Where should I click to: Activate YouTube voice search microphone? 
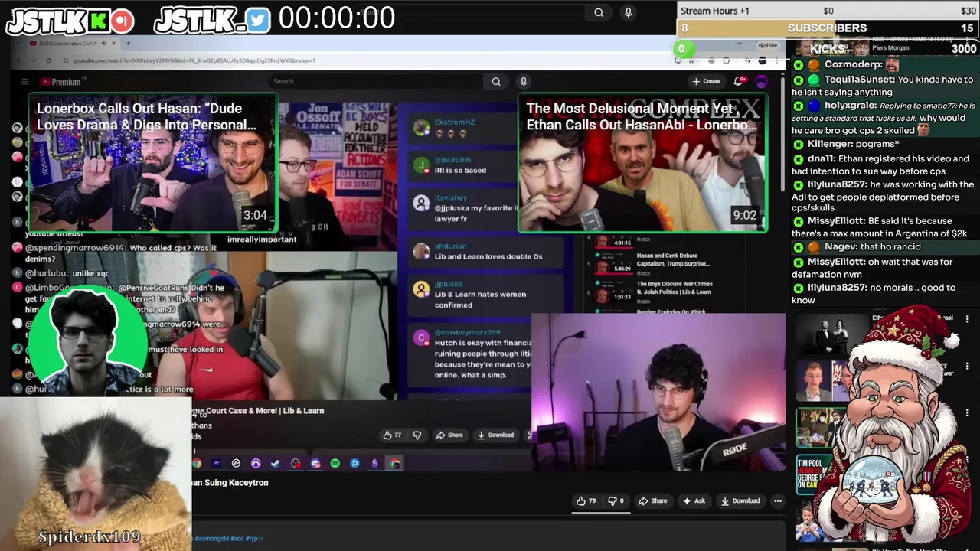[x=524, y=81]
